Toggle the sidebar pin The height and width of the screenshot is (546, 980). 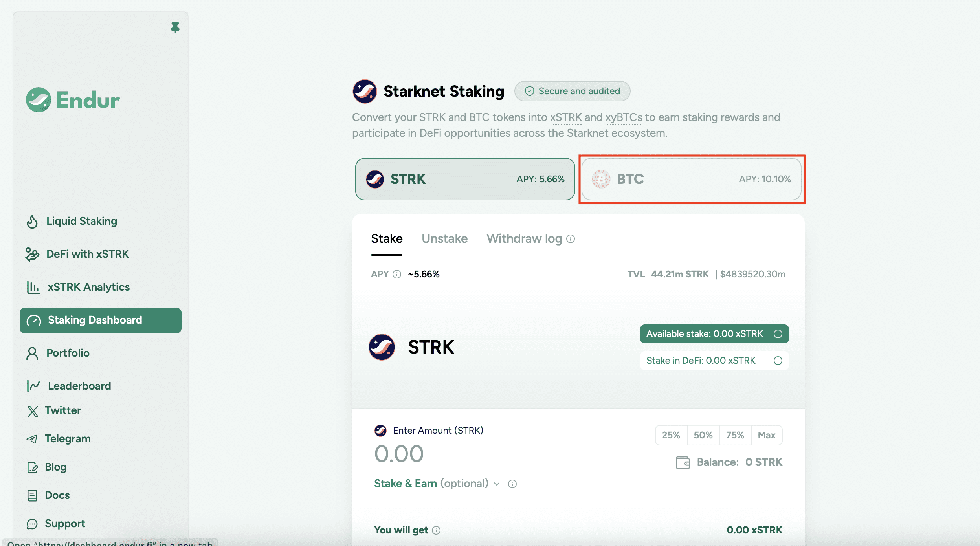pyautogui.click(x=175, y=27)
